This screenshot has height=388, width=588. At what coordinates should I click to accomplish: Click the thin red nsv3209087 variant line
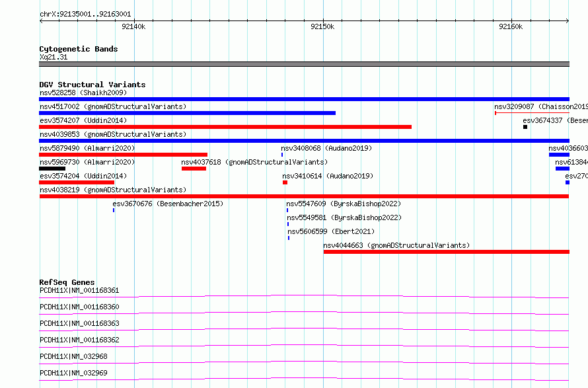tap(532, 113)
